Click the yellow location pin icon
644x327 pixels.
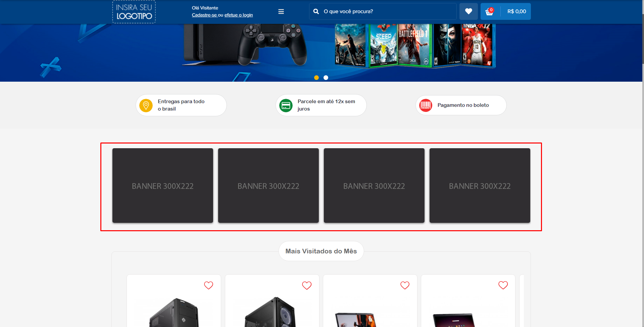coord(146,106)
